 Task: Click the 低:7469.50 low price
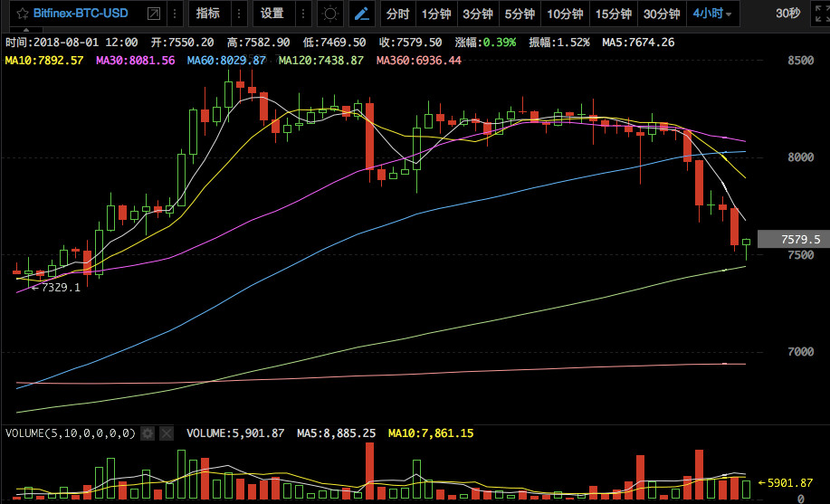[x=335, y=43]
